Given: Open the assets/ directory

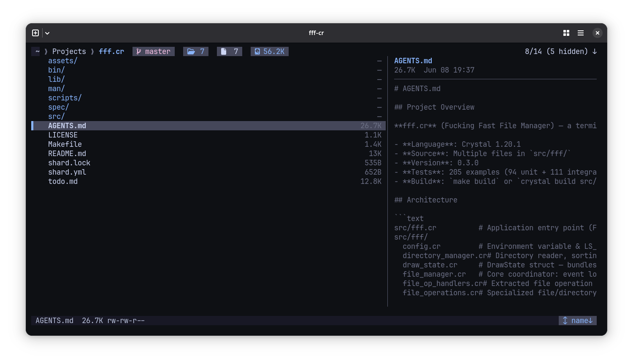Looking at the screenshot, I should [x=63, y=61].
